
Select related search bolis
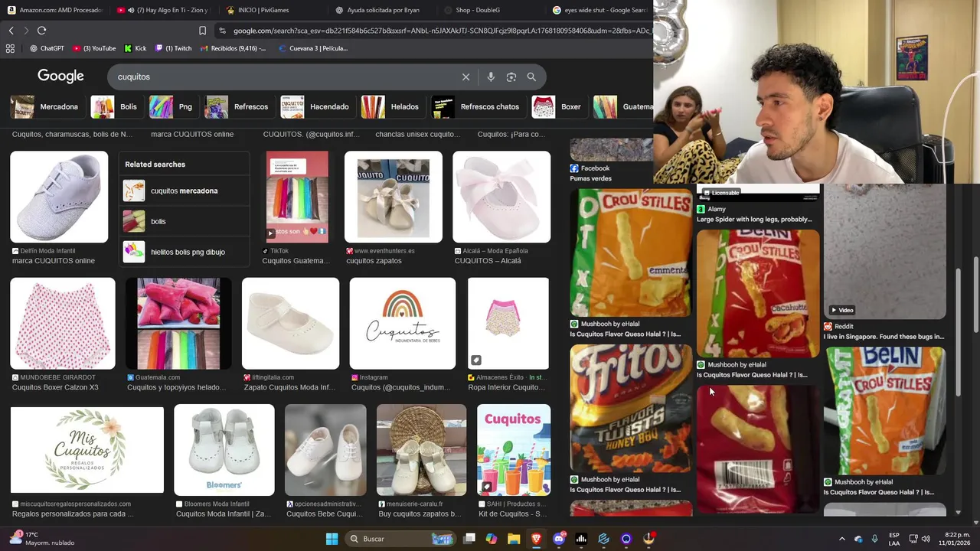click(x=184, y=221)
